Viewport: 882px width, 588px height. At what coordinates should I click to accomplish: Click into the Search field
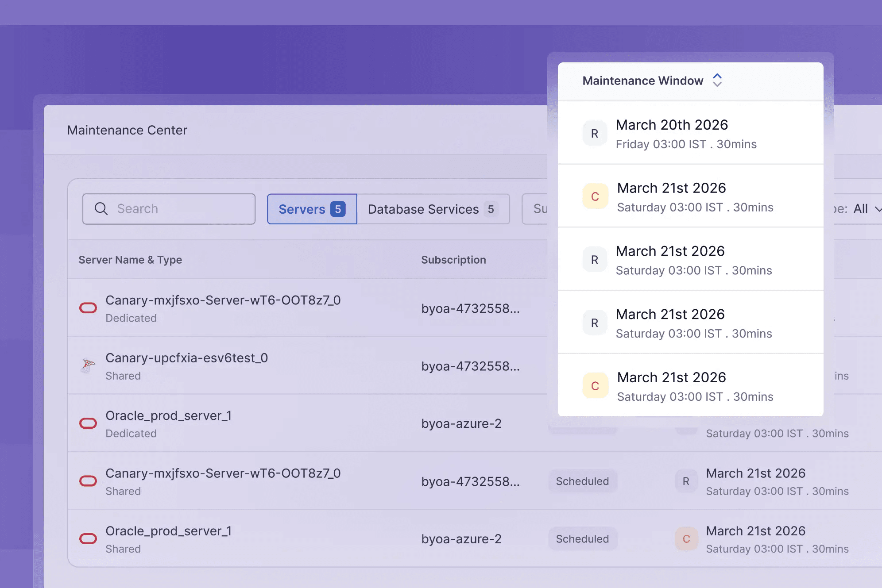tap(169, 209)
